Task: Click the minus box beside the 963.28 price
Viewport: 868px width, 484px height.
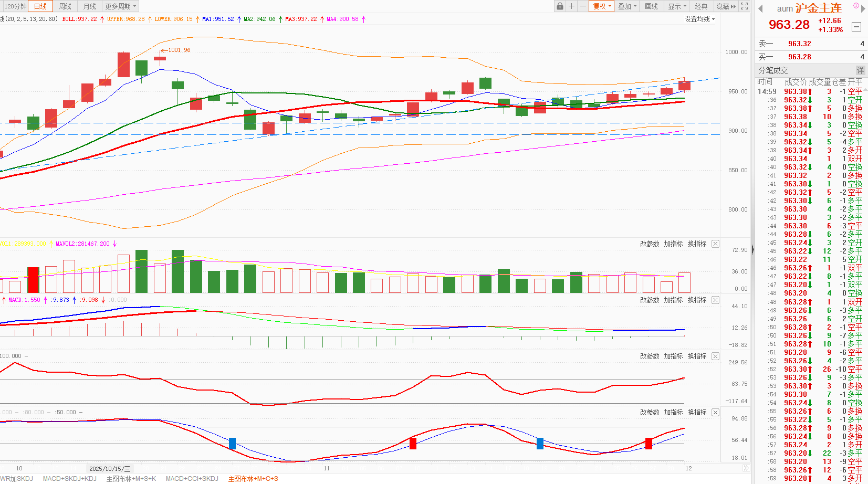Action: 856,27
